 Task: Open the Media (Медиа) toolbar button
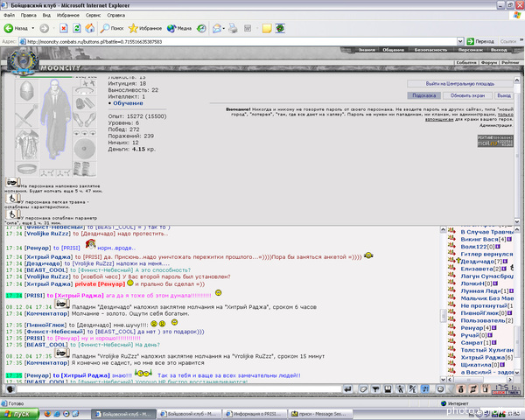pos(179,29)
